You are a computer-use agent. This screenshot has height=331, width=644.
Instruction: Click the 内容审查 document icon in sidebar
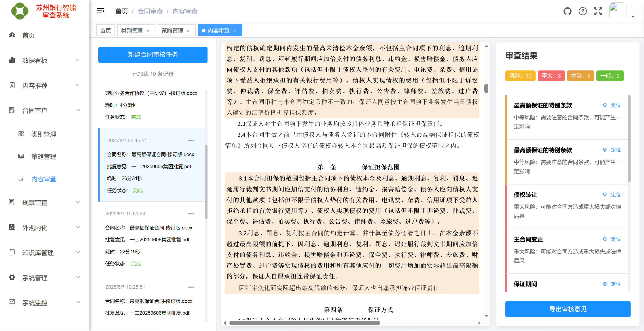click(21, 179)
